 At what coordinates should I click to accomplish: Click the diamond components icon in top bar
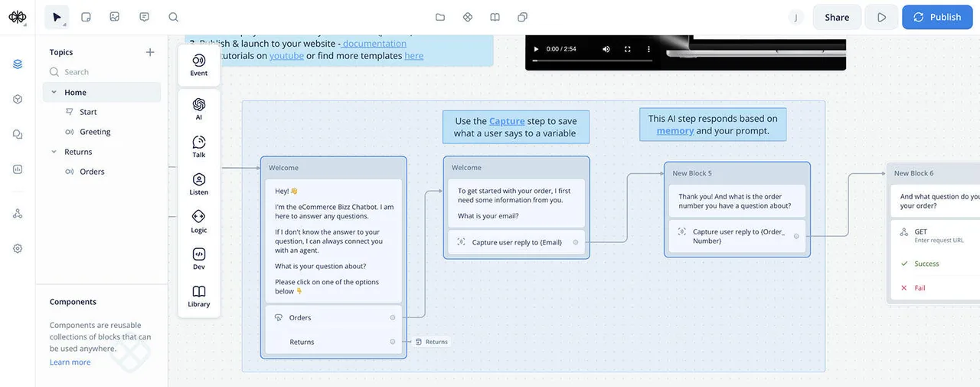tap(468, 17)
